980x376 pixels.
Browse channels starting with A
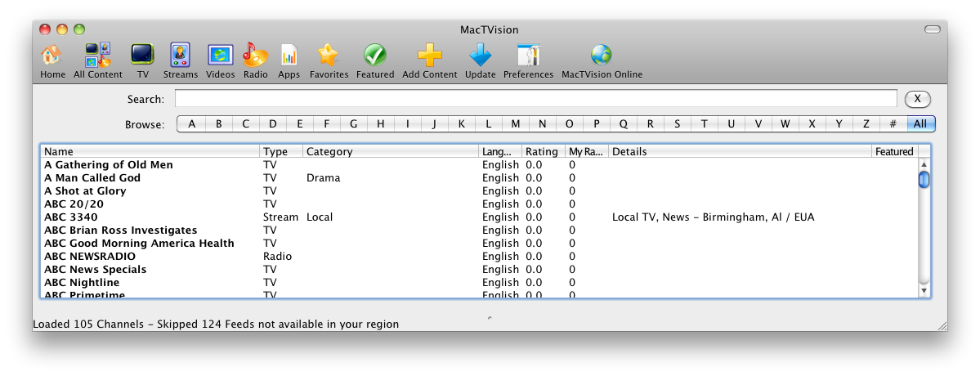[191, 124]
